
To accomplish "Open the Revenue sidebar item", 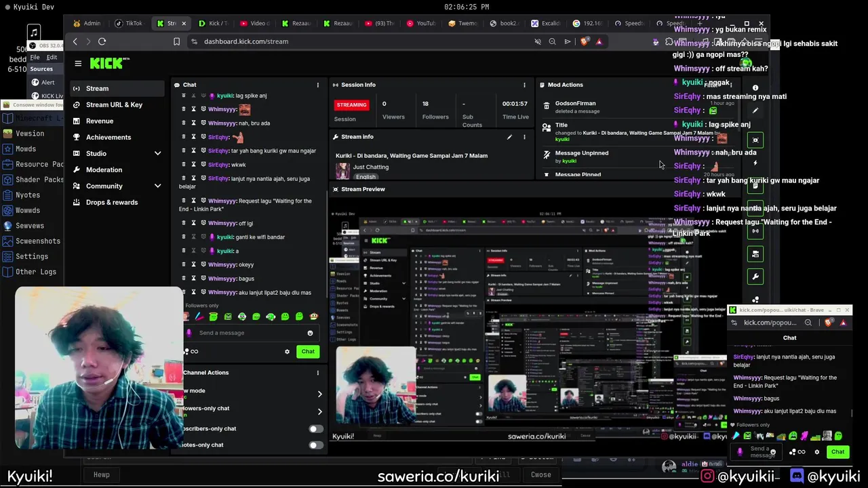I will [117, 121].
